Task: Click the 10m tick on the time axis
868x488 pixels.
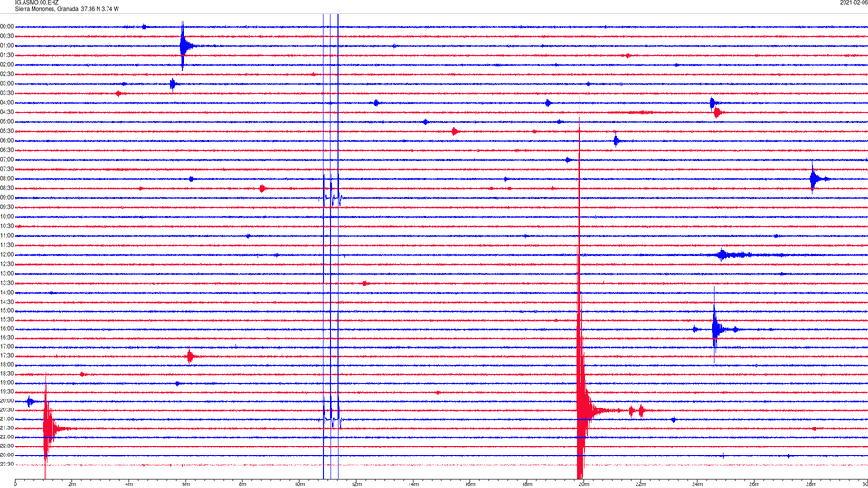Action: [x=299, y=484]
